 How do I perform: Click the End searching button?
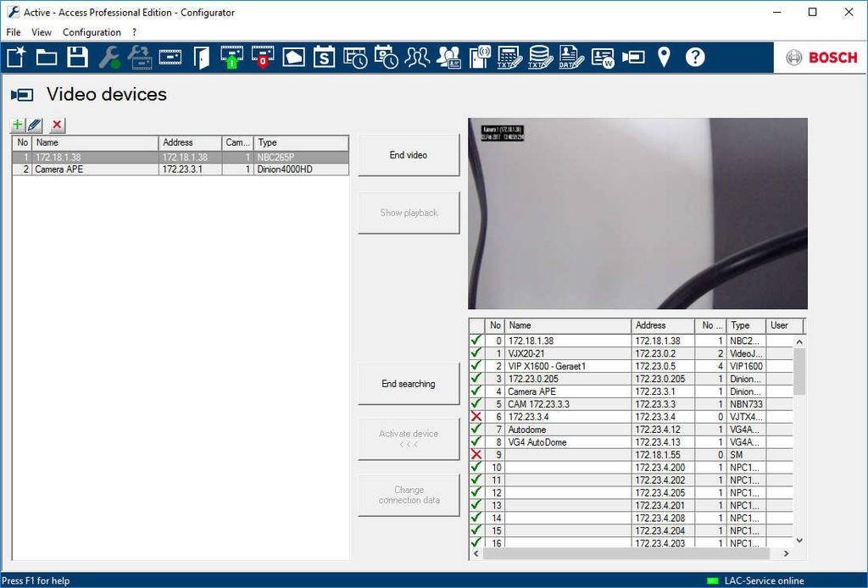(409, 383)
